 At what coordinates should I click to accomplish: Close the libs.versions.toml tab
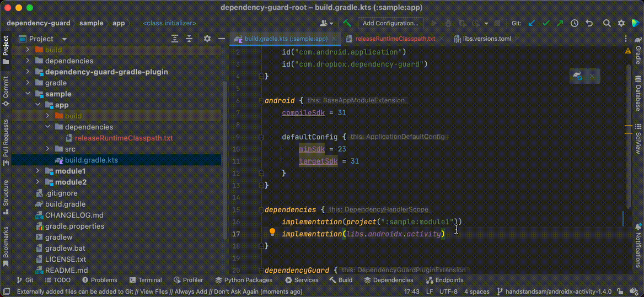click(518, 39)
